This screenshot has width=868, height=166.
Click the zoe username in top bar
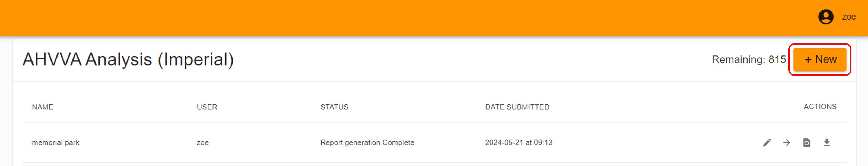pos(849,17)
